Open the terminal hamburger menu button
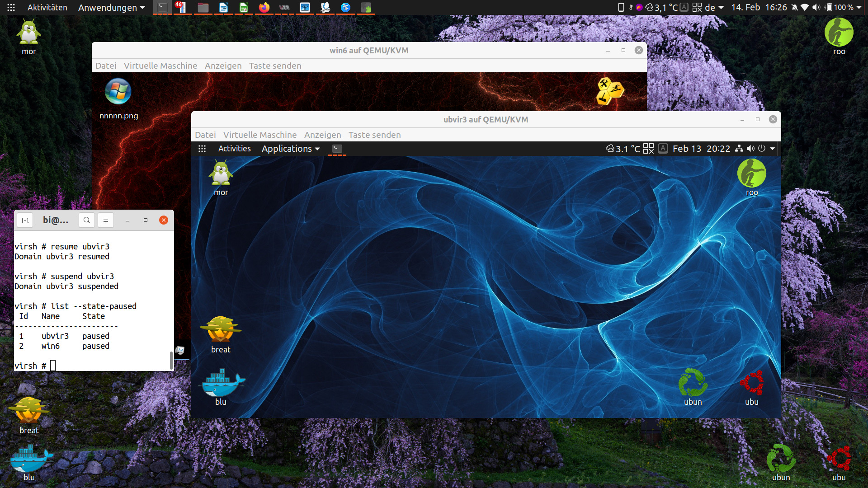This screenshot has width=868, height=488. click(x=105, y=220)
